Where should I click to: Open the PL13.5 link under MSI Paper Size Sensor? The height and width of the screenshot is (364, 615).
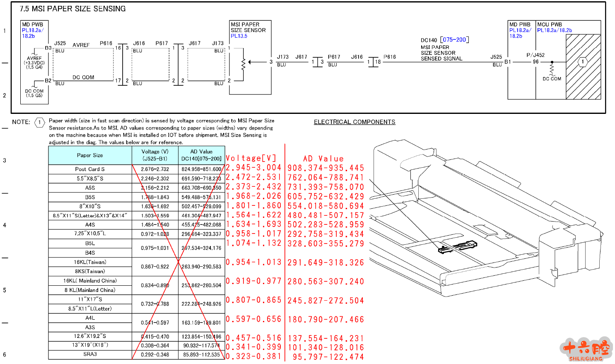(239, 36)
